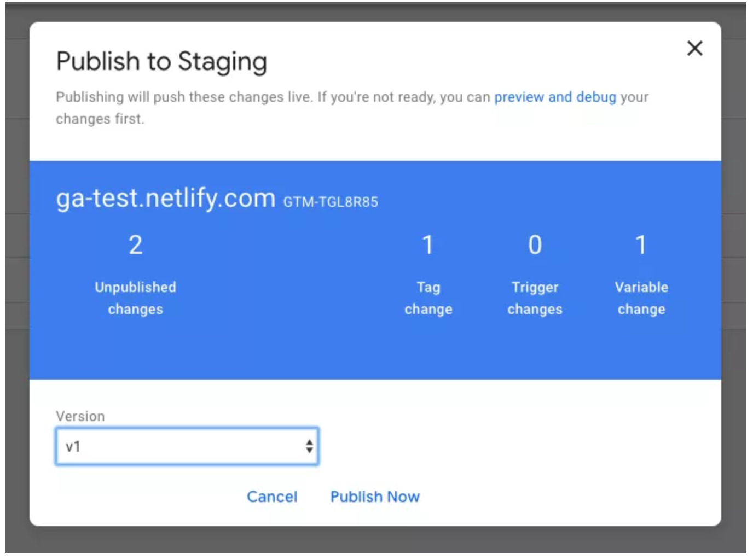Open the Version v1 dropdown

pyautogui.click(x=187, y=447)
